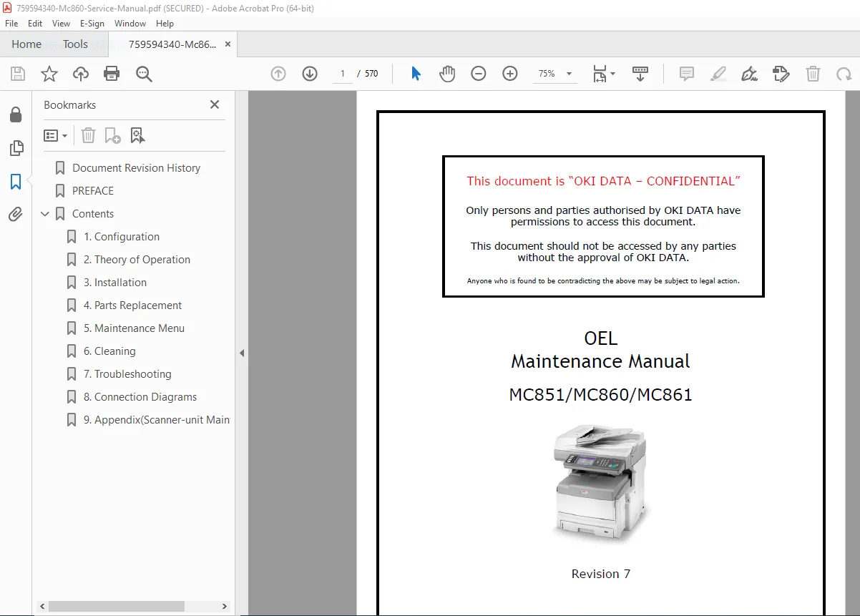Open the sign document pen icon
This screenshot has width=860, height=616.
[x=749, y=74]
